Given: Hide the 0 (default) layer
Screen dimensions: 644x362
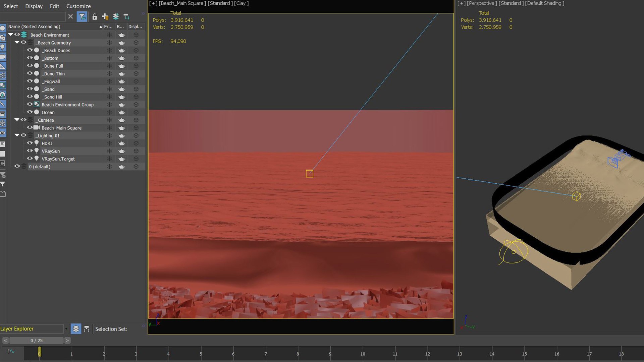Looking at the screenshot, I should pos(17,166).
